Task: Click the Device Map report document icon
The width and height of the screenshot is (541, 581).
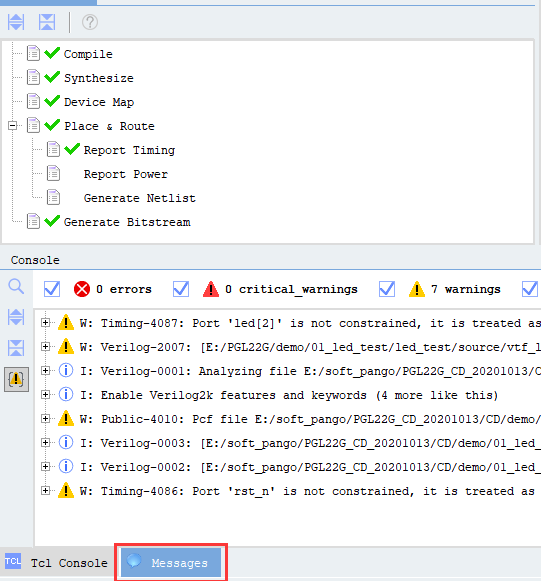Action: pyautogui.click(x=33, y=102)
